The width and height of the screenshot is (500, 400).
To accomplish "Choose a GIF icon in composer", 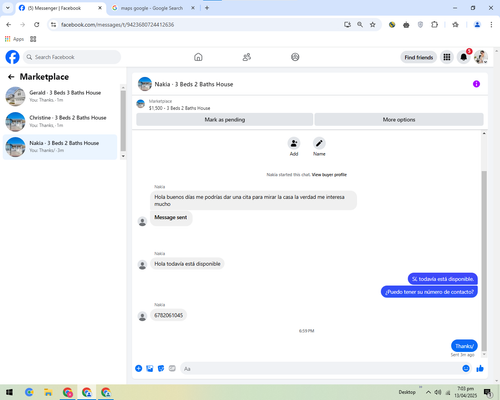I will [172, 368].
